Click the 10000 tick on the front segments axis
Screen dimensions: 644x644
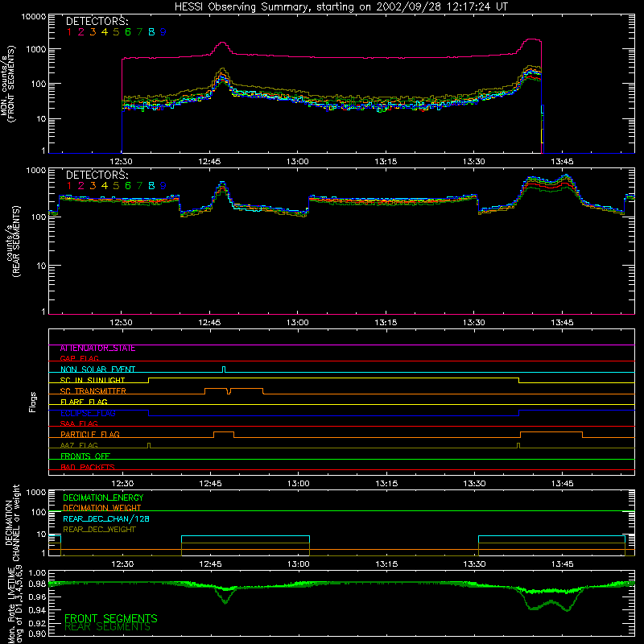(x=34, y=17)
